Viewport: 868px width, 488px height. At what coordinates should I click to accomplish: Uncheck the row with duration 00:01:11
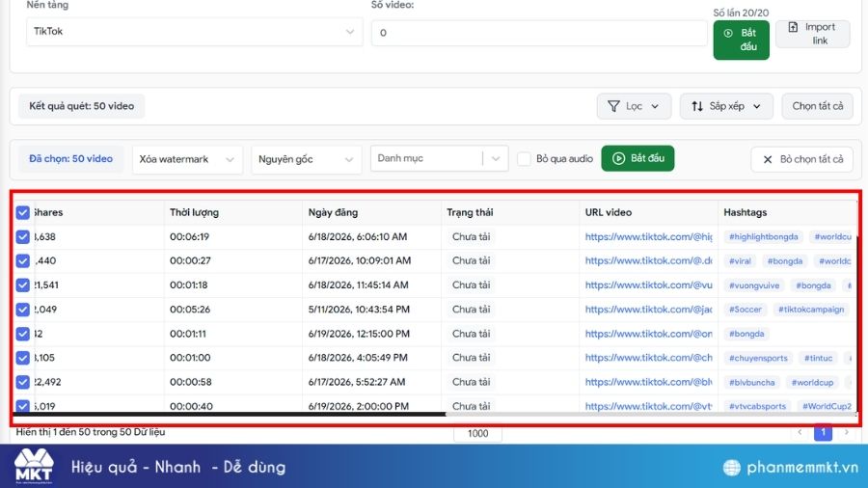(x=23, y=334)
